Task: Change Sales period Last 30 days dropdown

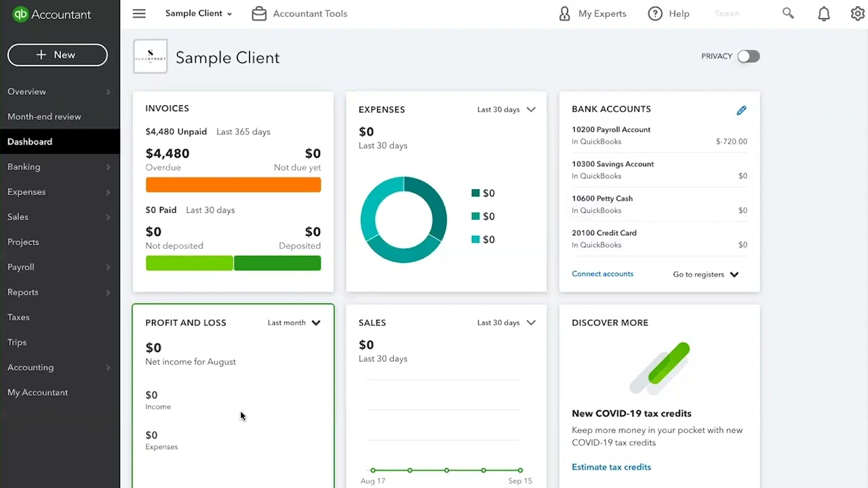Action: click(x=507, y=323)
